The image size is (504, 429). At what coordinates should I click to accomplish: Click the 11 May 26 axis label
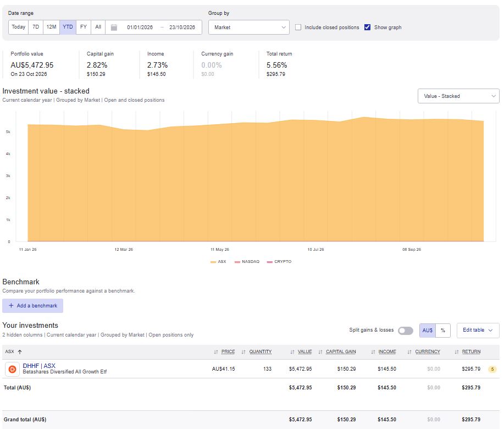point(220,250)
